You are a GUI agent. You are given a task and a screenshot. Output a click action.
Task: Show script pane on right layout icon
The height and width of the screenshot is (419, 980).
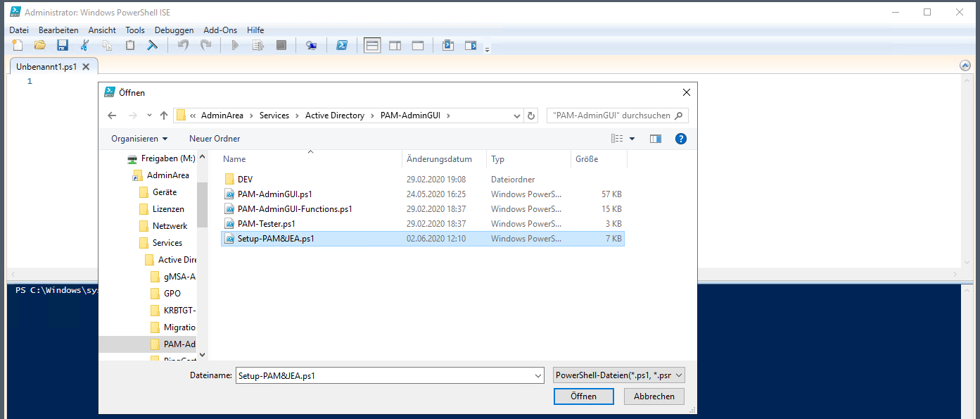tap(395, 46)
